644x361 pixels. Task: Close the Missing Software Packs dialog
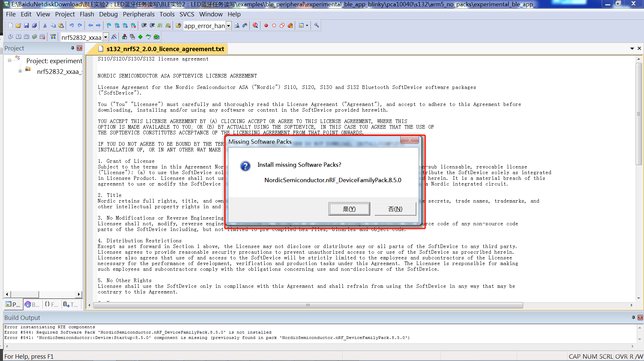[x=410, y=140]
